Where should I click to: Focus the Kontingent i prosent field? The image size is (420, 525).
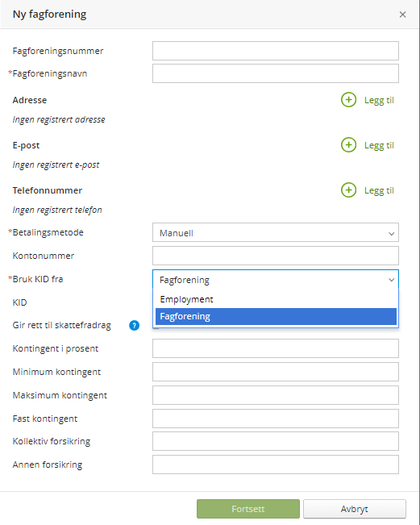[276, 348]
